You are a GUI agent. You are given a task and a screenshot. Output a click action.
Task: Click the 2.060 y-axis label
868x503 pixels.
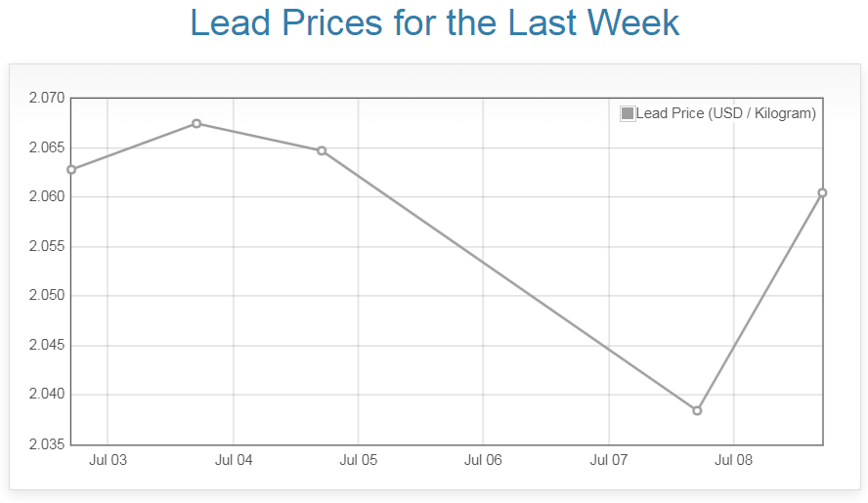click(47, 197)
